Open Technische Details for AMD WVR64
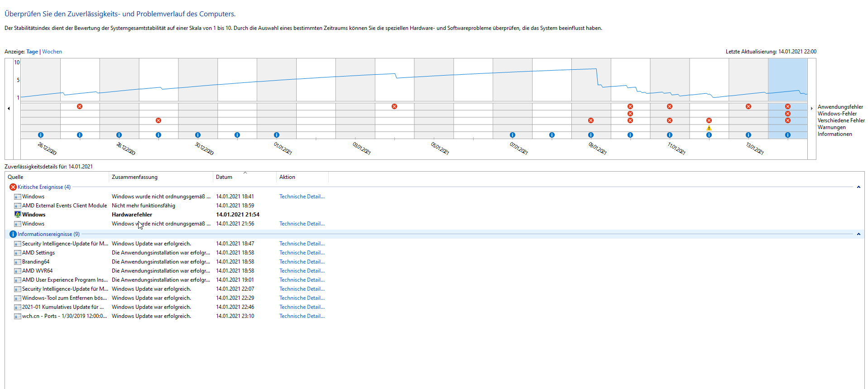The image size is (868, 389). pyautogui.click(x=302, y=271)
